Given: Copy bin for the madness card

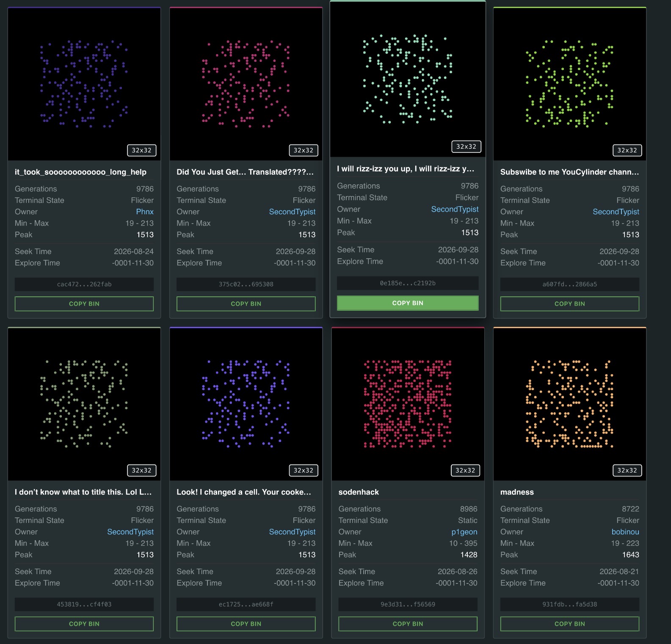Looking at the screenshot, I should [570, 624].
